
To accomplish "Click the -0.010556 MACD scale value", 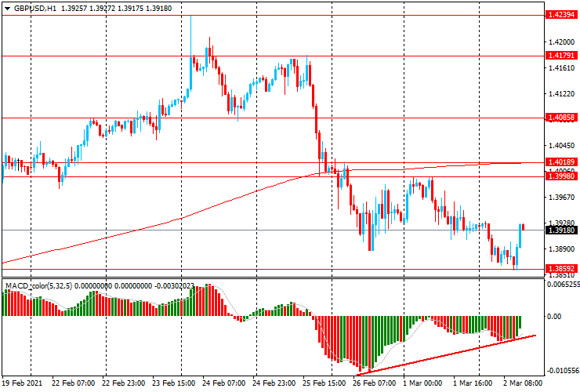I will [564, 371].
